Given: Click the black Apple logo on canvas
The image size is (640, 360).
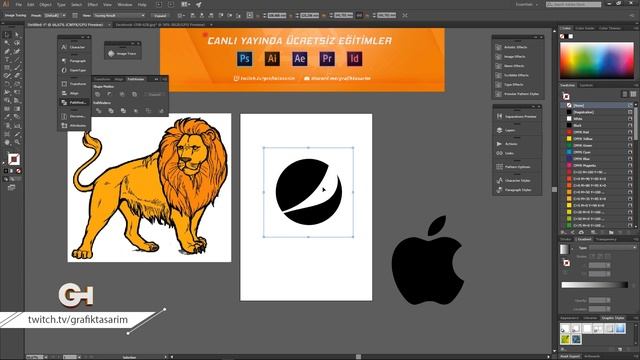Looking at the screenshot, I should click(x=428, y=260).
